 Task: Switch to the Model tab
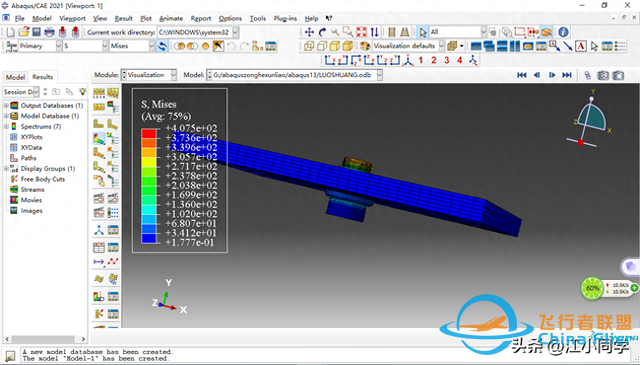point(15,77)
